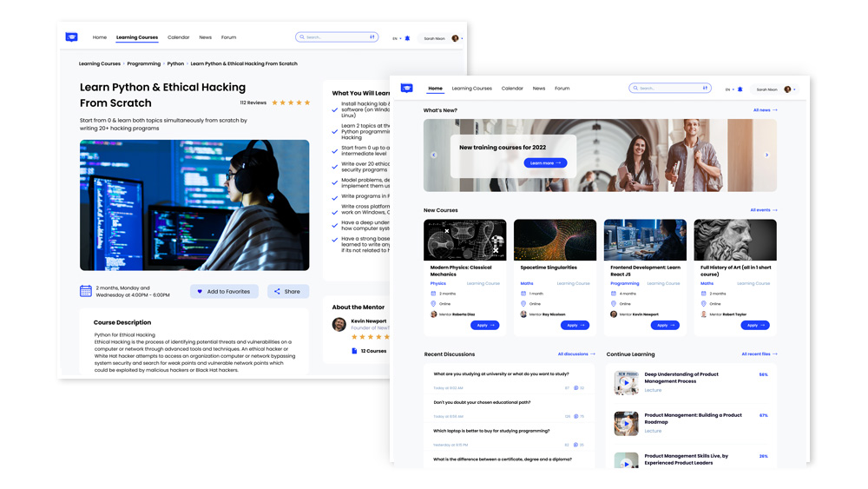Screen dimensions: 868x489
Task: Add the Python course to Favorites
Action: [x=224, y=292]
